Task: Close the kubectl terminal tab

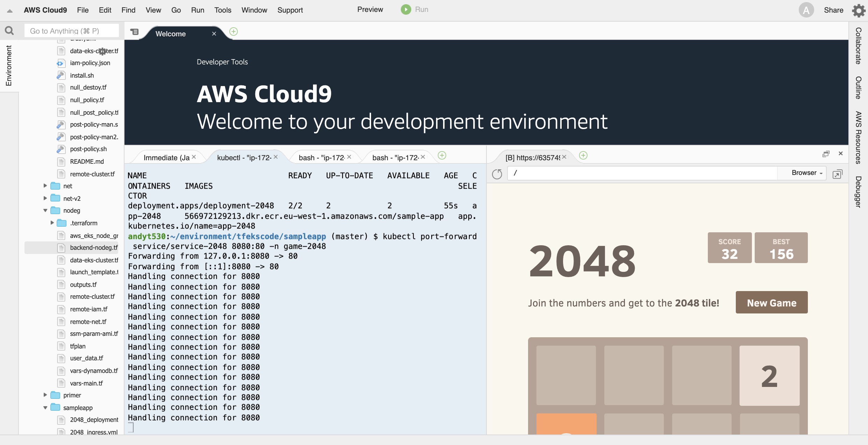Action: (x=276, y=157)
